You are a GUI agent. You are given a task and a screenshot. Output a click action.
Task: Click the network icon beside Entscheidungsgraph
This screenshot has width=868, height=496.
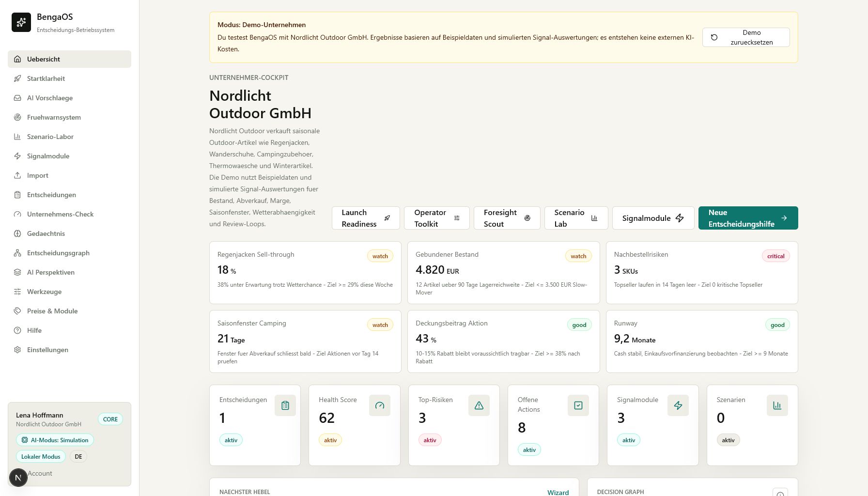coord(17,253)
